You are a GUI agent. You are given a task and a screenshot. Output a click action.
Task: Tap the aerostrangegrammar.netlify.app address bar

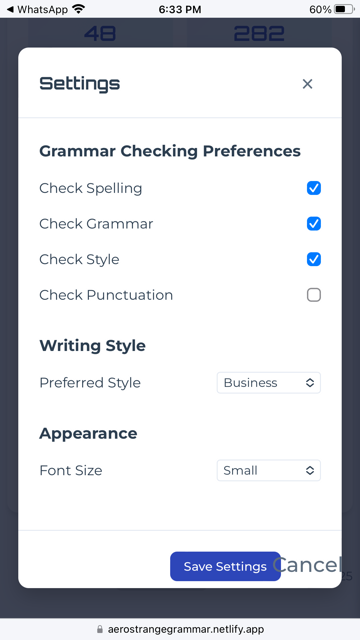point(180,629)
